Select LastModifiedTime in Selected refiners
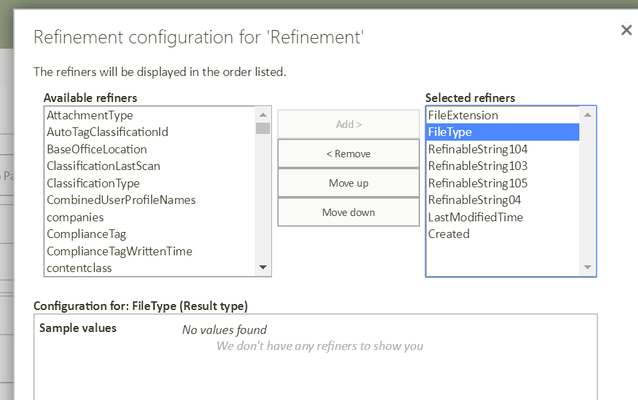The width and height of the screenshot is (638, 400). coord(503,217)
